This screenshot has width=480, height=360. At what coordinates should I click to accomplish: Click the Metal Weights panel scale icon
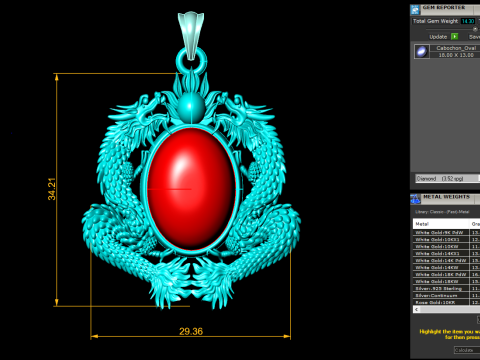point(415,199)
